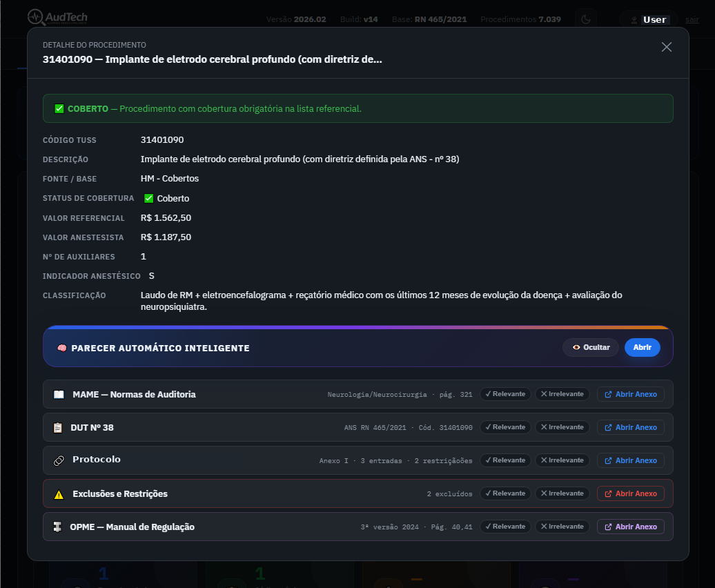Click the procedure description with ANS nº 38
Screen dimensions: 715x588
(300, 159)
